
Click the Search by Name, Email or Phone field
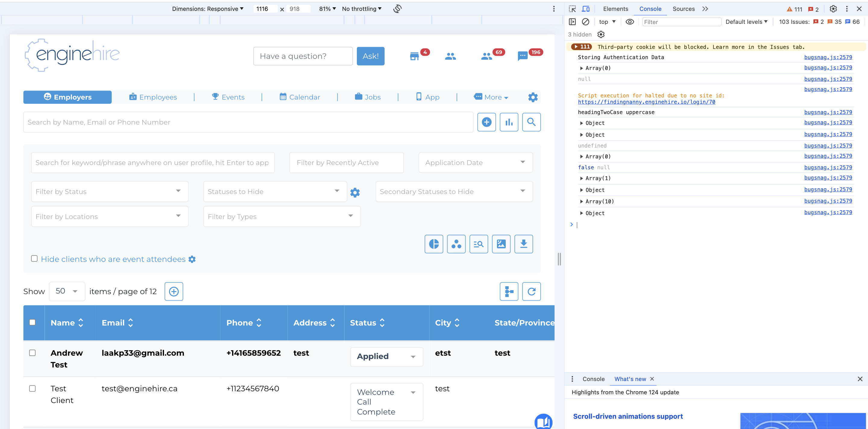point(248,122)
